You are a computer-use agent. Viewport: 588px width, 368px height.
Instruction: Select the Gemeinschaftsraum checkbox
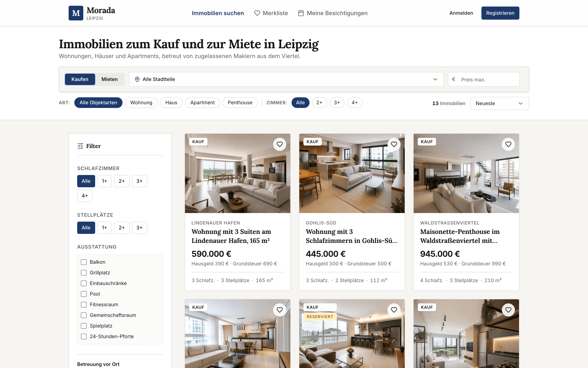tap(84, 315)
